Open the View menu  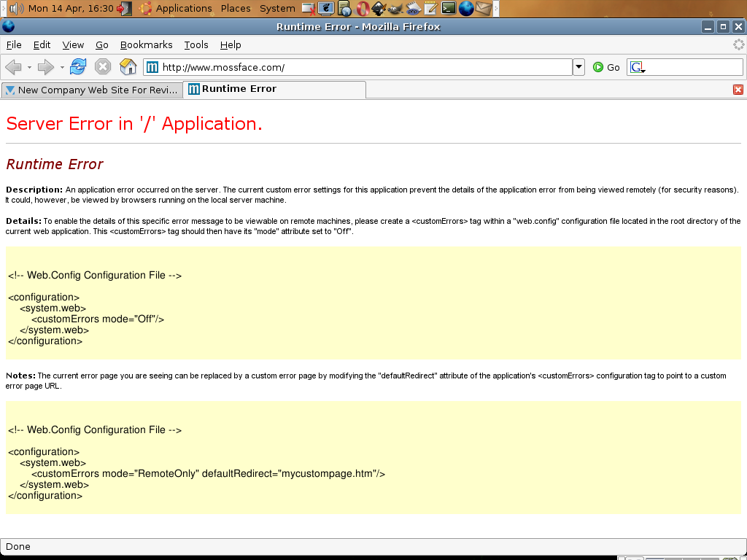(x=73, y=44)
